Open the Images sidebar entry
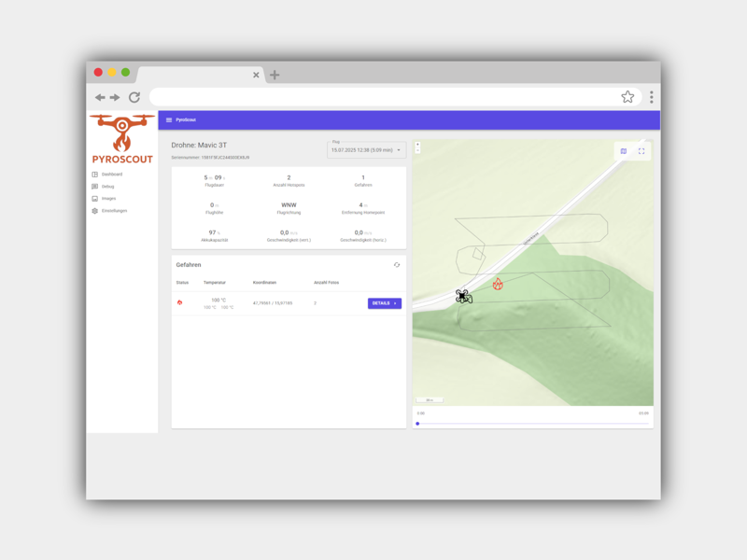 click(108, 199)
